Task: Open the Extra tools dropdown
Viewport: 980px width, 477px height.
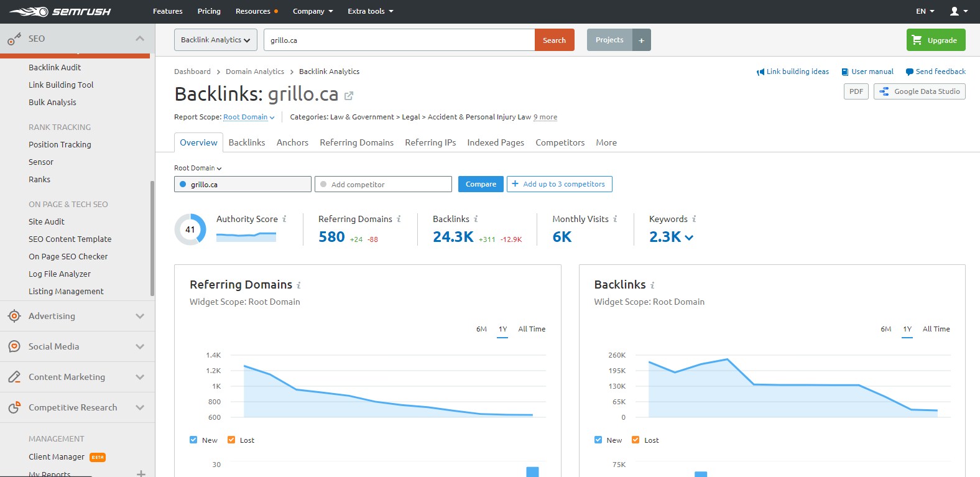Action: pyautogui.click(x=371, y=11)
